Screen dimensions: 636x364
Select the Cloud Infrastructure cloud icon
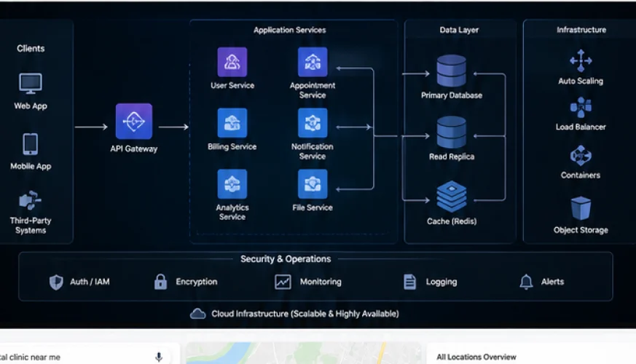[x=198, y=314]
